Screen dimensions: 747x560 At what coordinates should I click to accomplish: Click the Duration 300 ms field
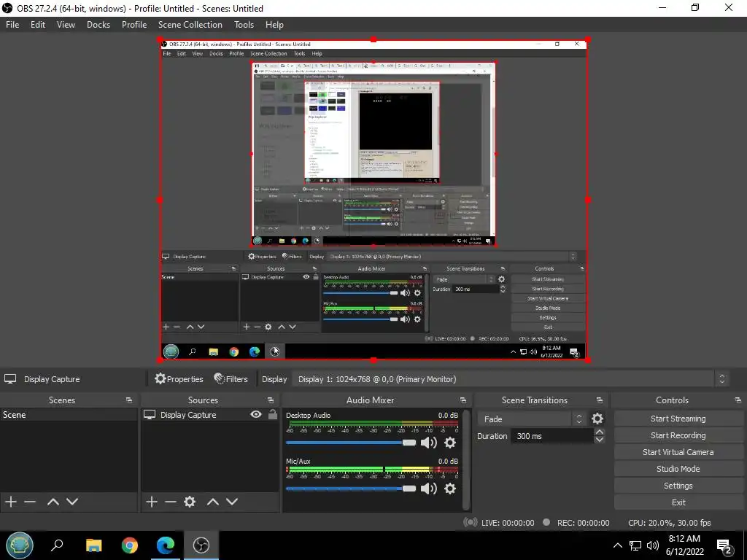pyautogui.click(x=551, y=436)
